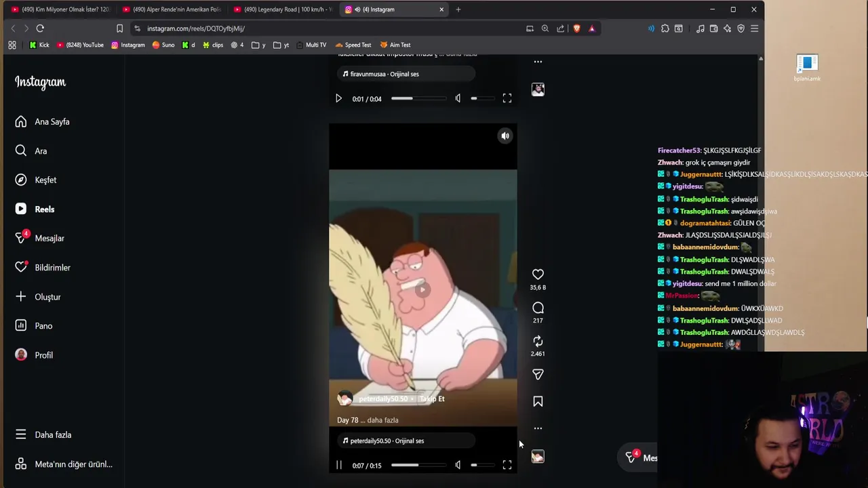Viewport: 868px width, 488px height.
Task: Play the previous reel above
Action: pyautogui.click(x=338, y=99)
